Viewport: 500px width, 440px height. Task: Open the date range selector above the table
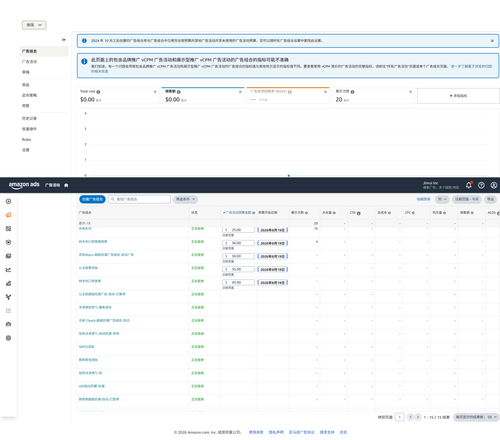(x=467, y=199)
